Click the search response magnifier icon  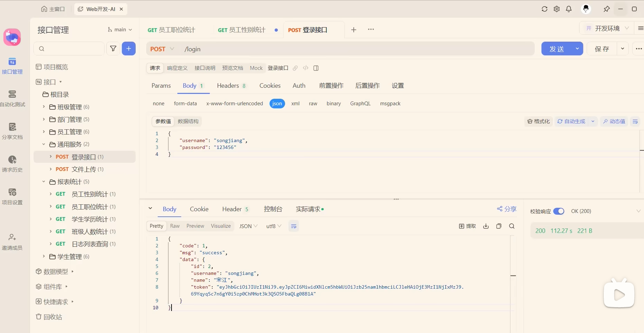512,226
